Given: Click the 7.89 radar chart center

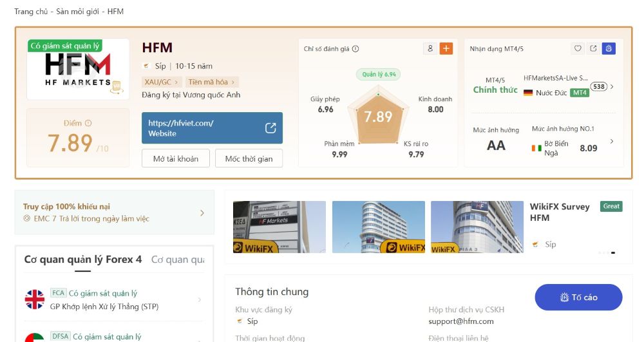Looking at the screenshot, I should [x=378, y=117].
